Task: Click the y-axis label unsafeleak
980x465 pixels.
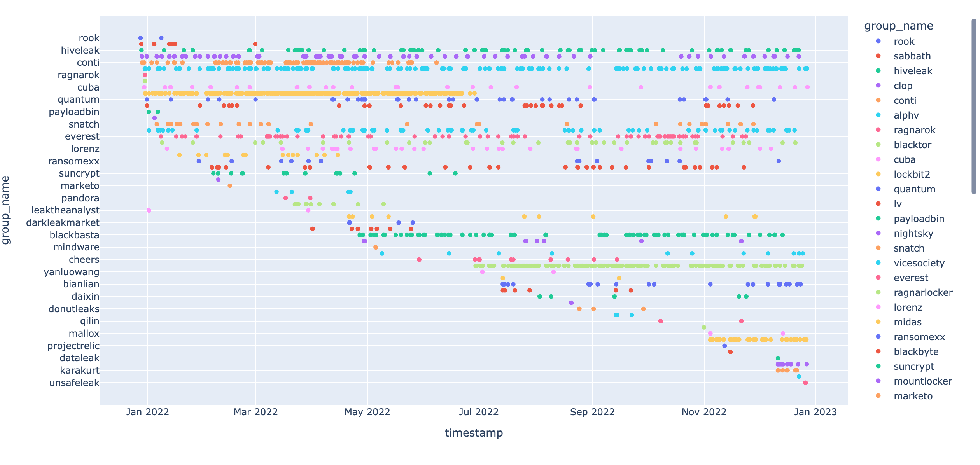Action: (x=74, y=383)
